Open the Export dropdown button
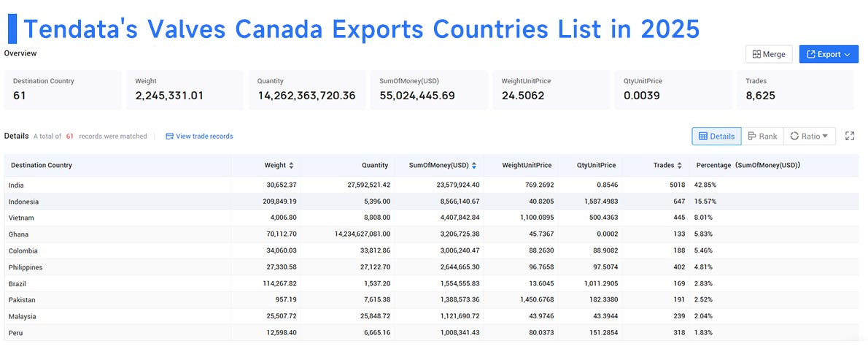868x349 pixels. [829, 54]
